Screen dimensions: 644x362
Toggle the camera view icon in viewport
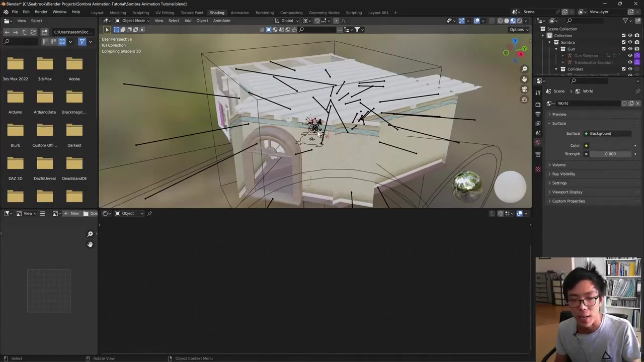tap(524, 89)
